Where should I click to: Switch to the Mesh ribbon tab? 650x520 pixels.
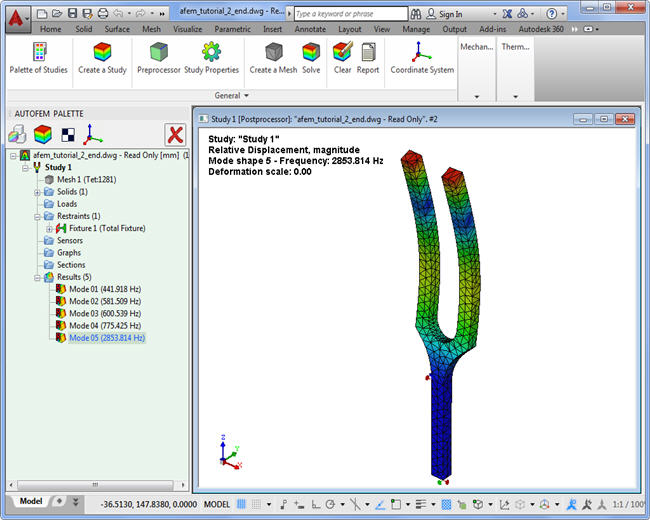click(151, 29)
